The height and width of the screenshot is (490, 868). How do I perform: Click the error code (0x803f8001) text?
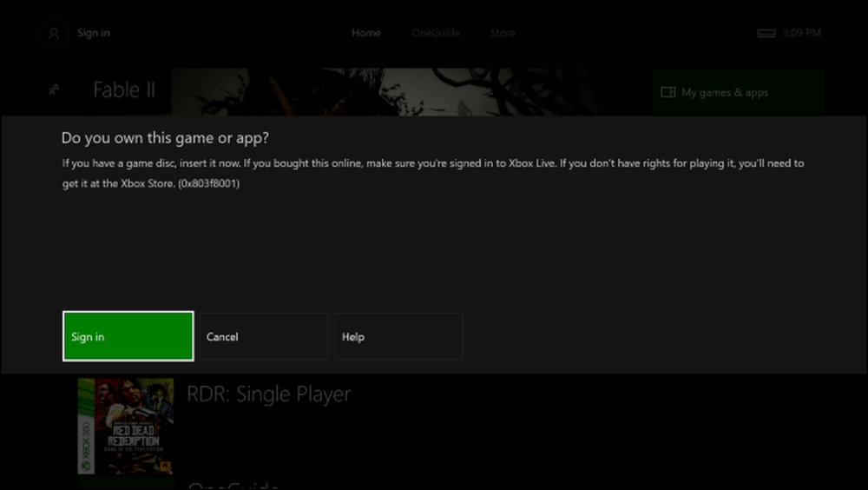[x=208, y=183]
